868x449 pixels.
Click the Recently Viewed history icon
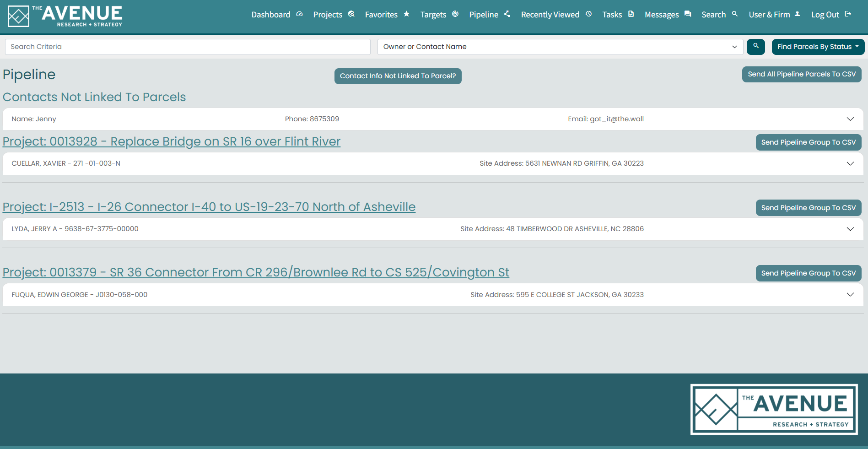click(x=588, y=14)
